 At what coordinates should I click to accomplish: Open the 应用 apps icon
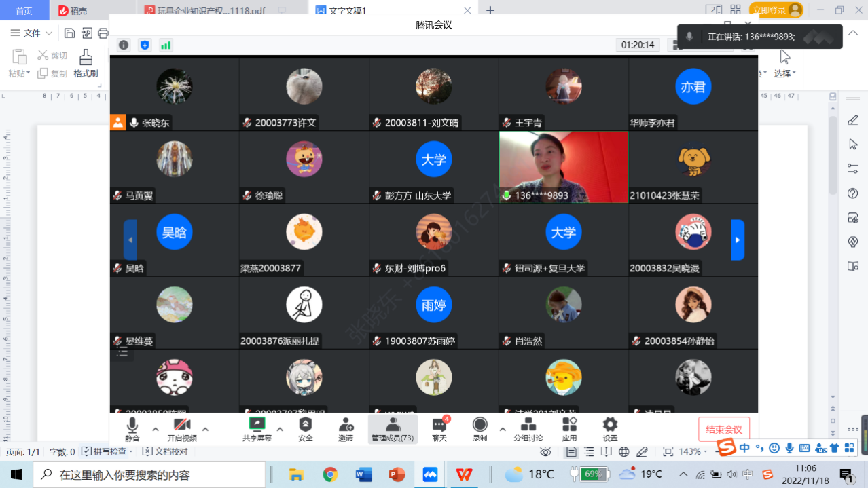click(x=569, y=426)
